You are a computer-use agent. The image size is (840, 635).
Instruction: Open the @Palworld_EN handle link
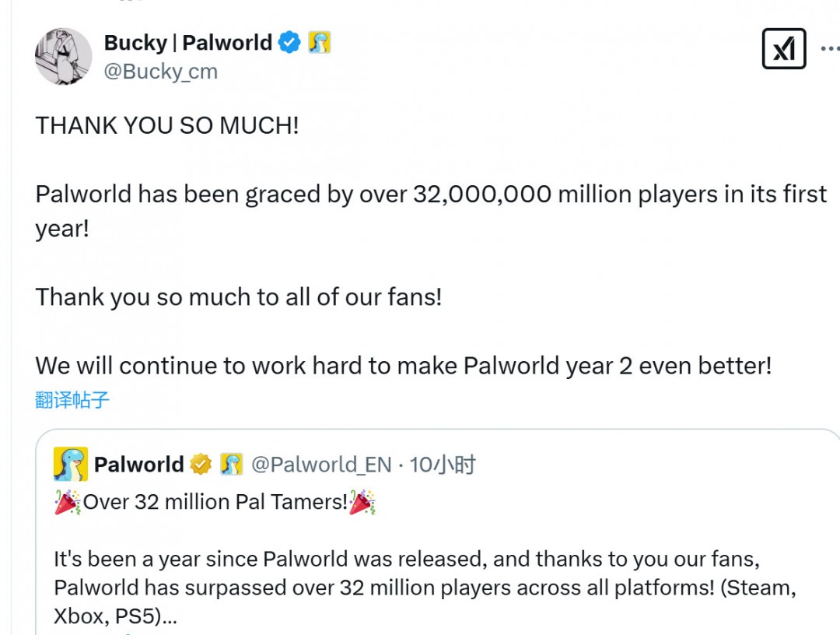(321, 465)
